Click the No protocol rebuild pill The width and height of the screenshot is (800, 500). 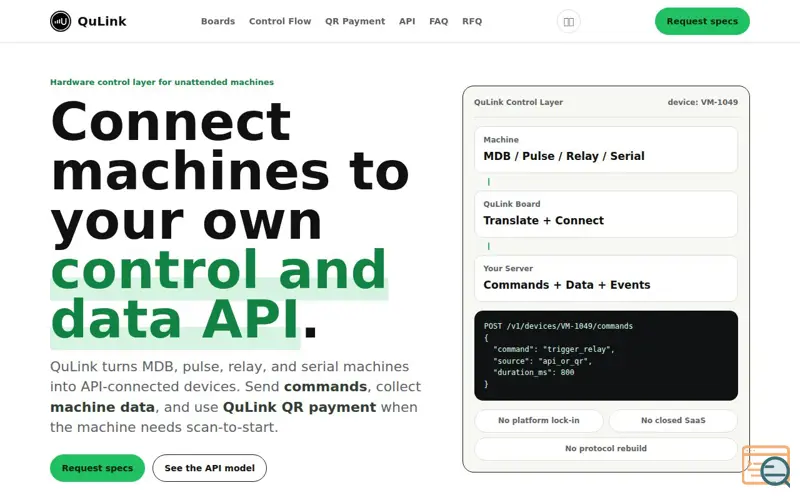[606, 448]
